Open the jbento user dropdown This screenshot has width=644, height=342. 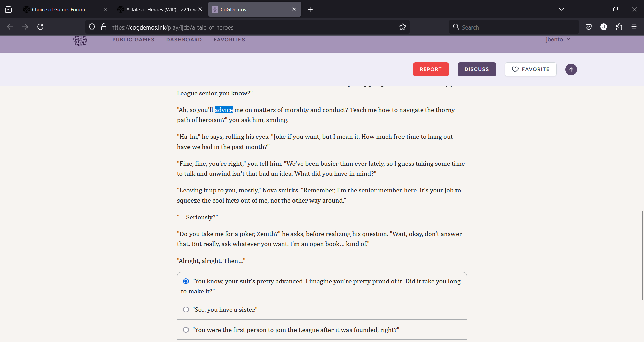[x=558, y=39]
